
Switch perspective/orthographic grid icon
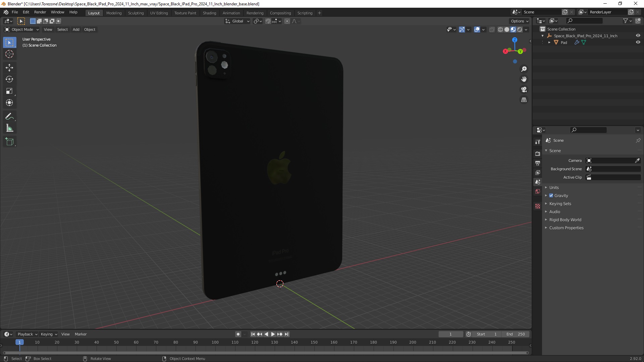pos(524,100)
